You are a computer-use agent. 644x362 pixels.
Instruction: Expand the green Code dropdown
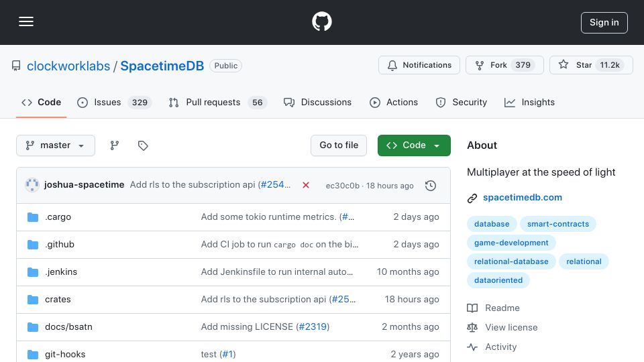pyautogui.click(x=414, y=145)
